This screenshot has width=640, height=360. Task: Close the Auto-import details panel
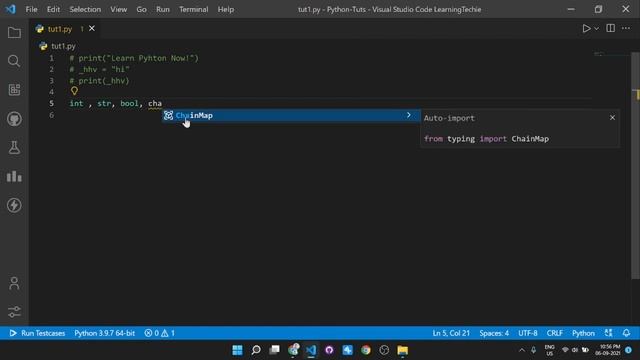612,118
